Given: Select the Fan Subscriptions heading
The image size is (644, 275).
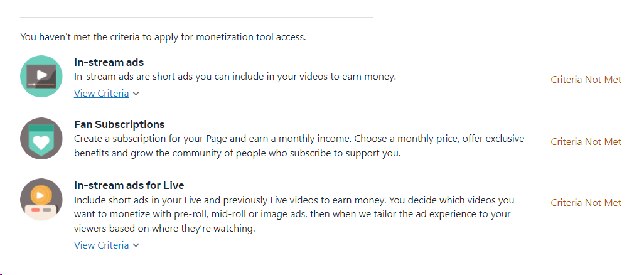Looking at the screenshot, I should [x=119, y=124].
